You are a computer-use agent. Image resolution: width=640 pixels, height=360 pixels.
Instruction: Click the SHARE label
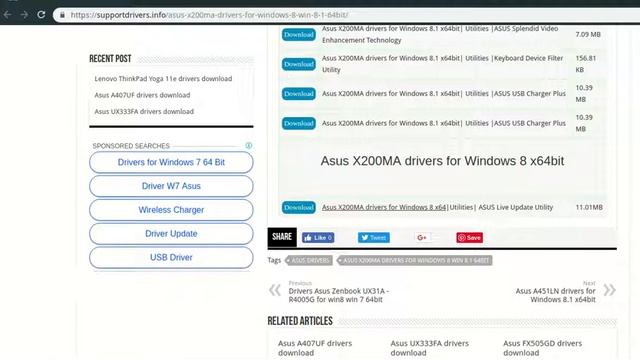click(282, 237)
